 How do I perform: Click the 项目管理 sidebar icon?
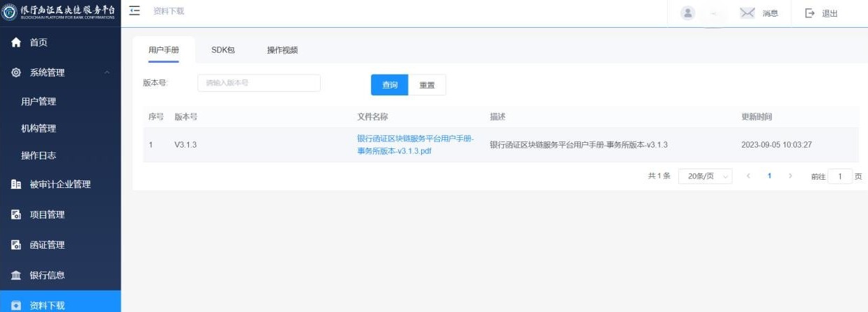[16, 214]
